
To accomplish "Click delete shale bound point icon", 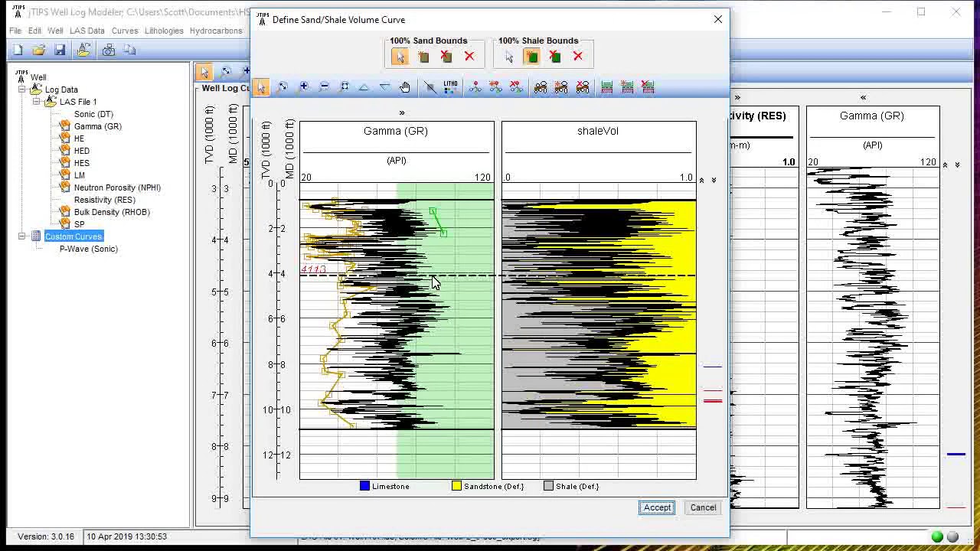I will (x=555, y=57).
